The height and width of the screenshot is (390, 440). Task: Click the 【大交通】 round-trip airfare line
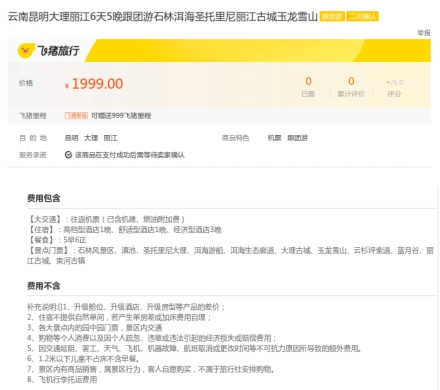point(106,219)
